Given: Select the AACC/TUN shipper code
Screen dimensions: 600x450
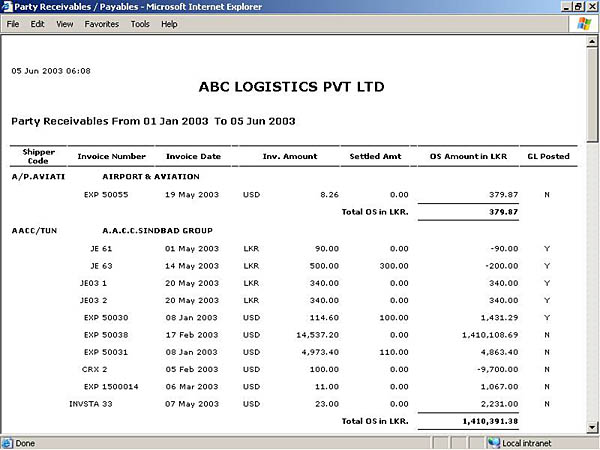Looking at the screenshot, I should pos(34,230).
